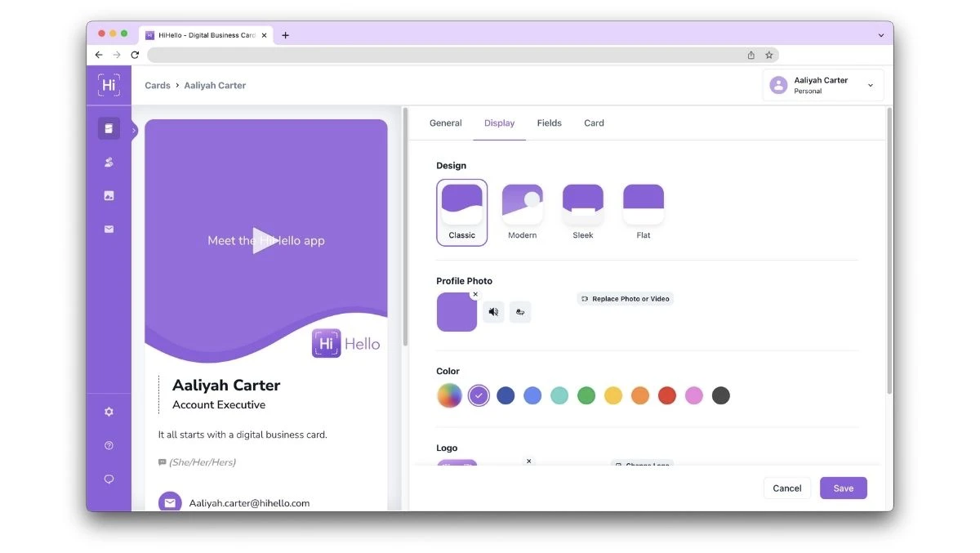
Task: Play the Meet the HiHello app video
Action: coord(265,240)
